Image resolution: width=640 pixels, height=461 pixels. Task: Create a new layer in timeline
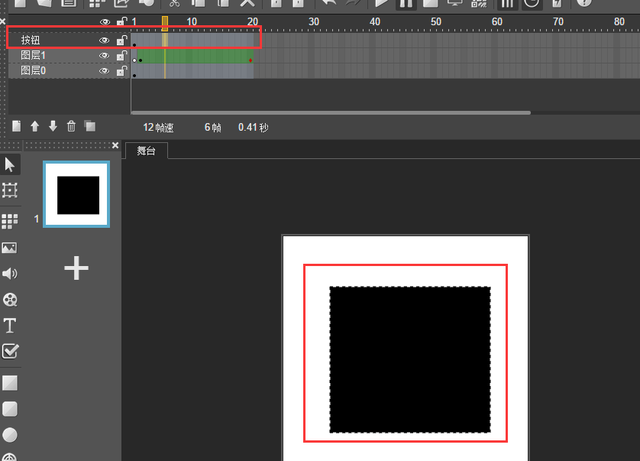tap(16, 126)
